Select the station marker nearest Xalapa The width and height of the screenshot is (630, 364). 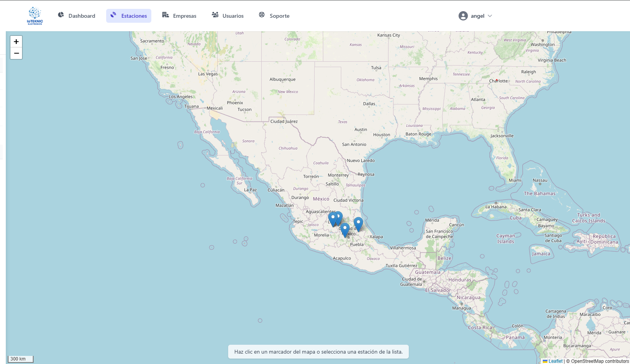point(358,224)
